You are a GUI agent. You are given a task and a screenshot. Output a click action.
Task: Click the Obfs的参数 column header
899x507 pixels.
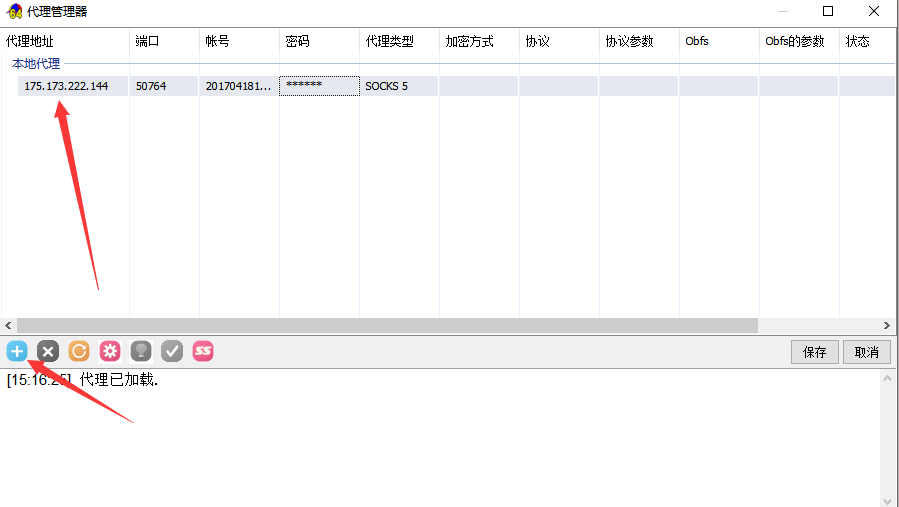pyautogui.click(x=799, y=41)
